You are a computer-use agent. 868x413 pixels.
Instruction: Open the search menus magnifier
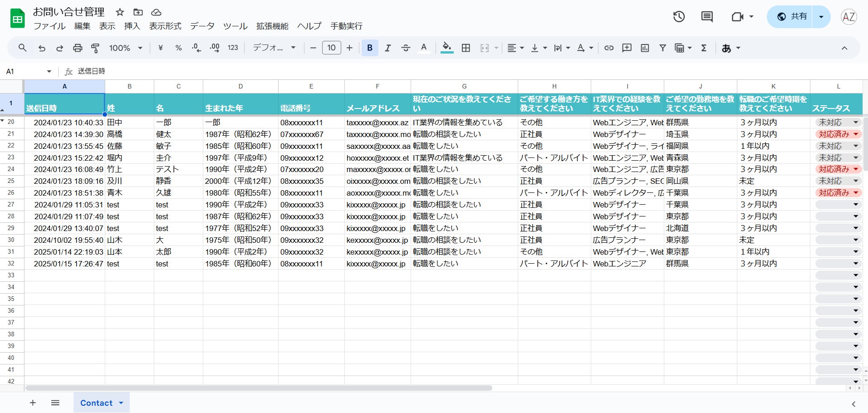pos(22,48)
